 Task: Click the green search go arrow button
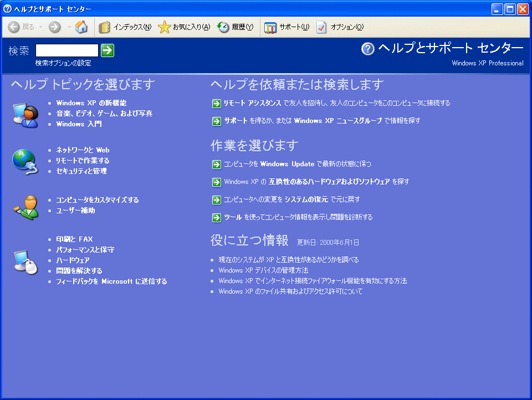pyautogui.click(x=108, y=50)
